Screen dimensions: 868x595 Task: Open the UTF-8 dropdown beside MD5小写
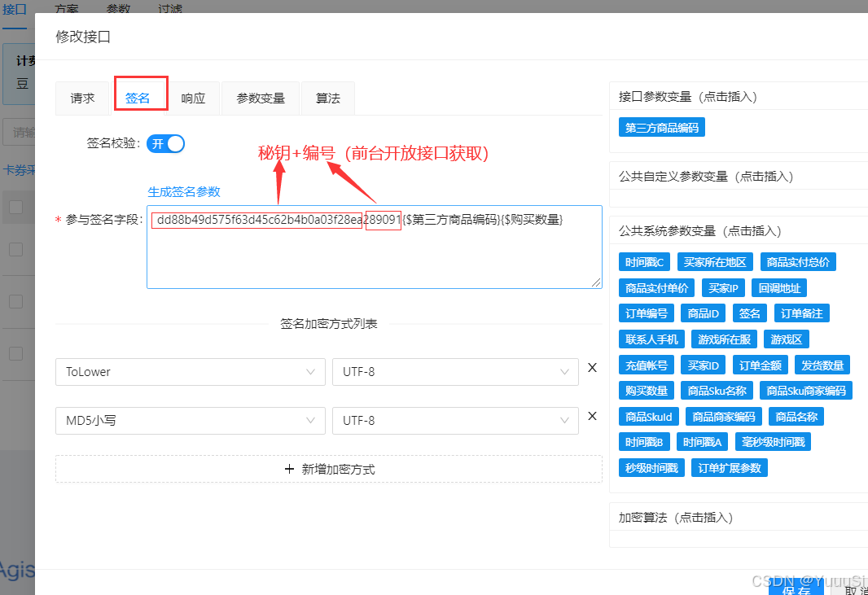click(455, 421)
